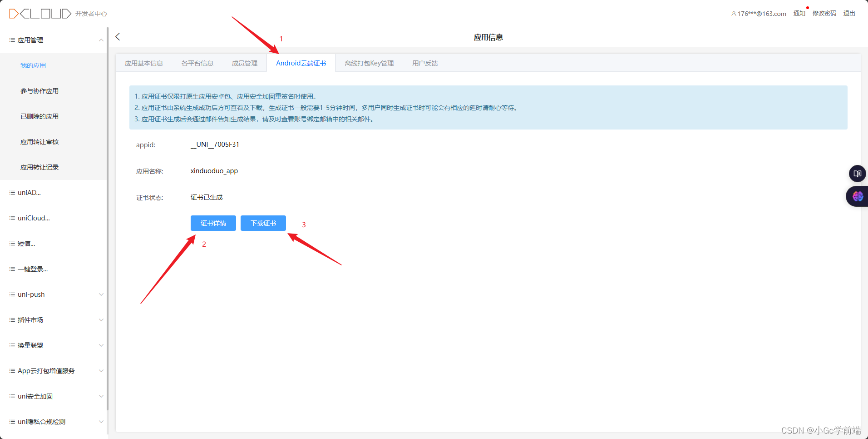Expand the uni隐私合规检测 chevron
Screen dimensions: 868x439
click(x=101, y=422)
